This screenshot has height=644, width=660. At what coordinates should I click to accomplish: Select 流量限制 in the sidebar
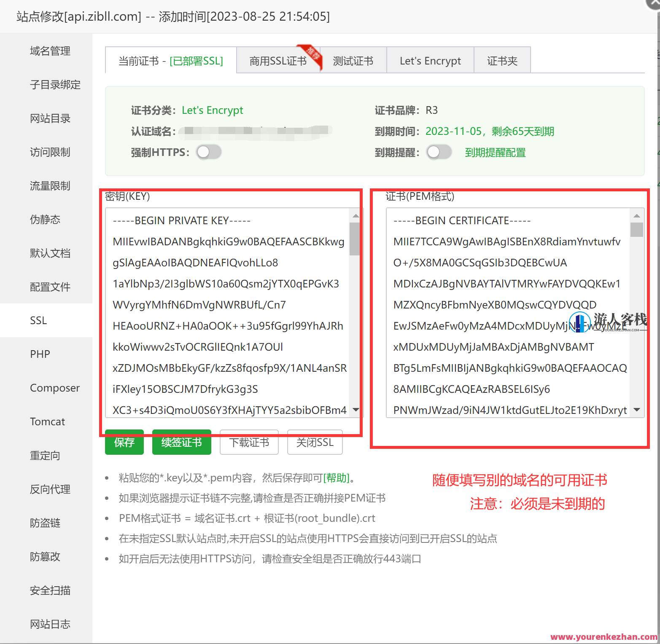[x=50, y=186]
